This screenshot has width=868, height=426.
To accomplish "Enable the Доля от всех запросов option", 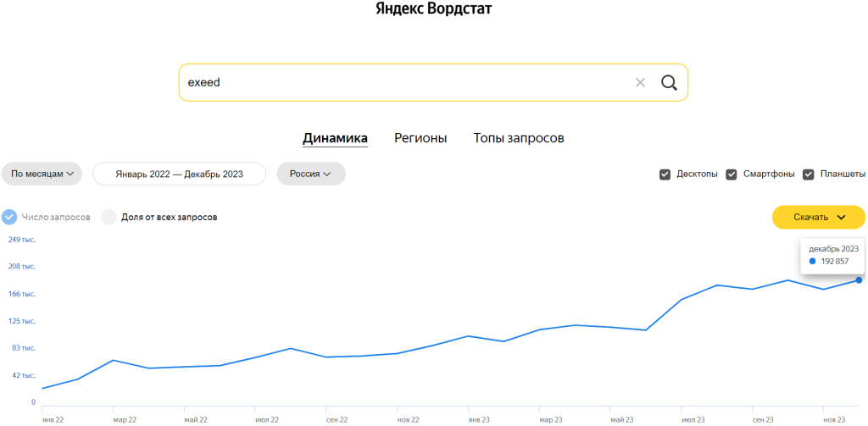I will pos(109,217).
